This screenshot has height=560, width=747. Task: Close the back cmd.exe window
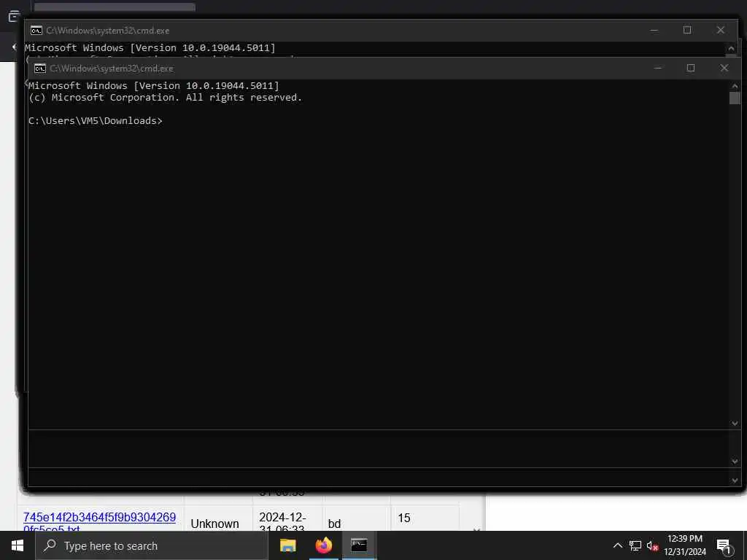tap(720, 30)
